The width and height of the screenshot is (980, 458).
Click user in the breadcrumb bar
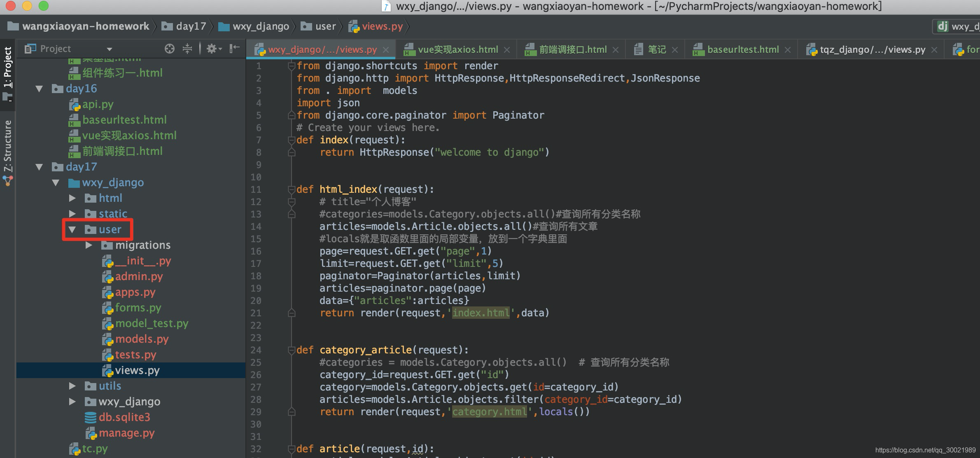(318, 26)
